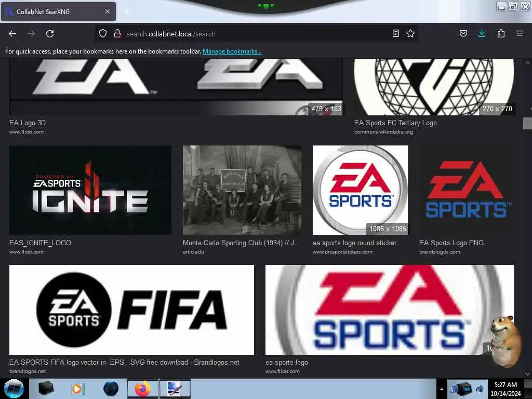Open the EA Logo 3D image
The height and width of the screenshot is (399, 532).
coord(176,87)
